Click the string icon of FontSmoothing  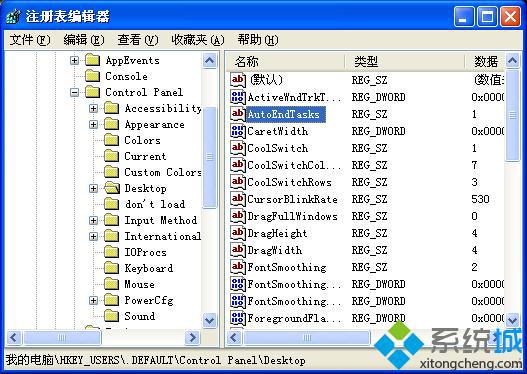pos(238,267)
